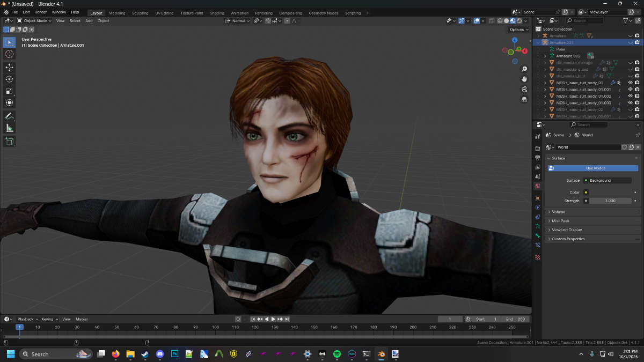Image resolution: width=644 pixels, height=362 pixels.
Task: Toggle X-Ray mode in the viewport header
Action: click(491, 21)
